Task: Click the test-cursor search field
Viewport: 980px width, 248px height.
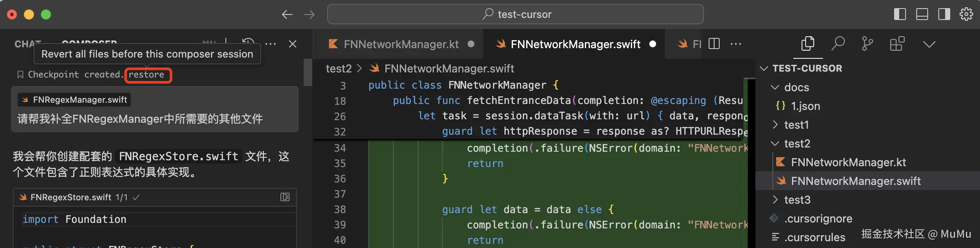Action: coord(515,14)
